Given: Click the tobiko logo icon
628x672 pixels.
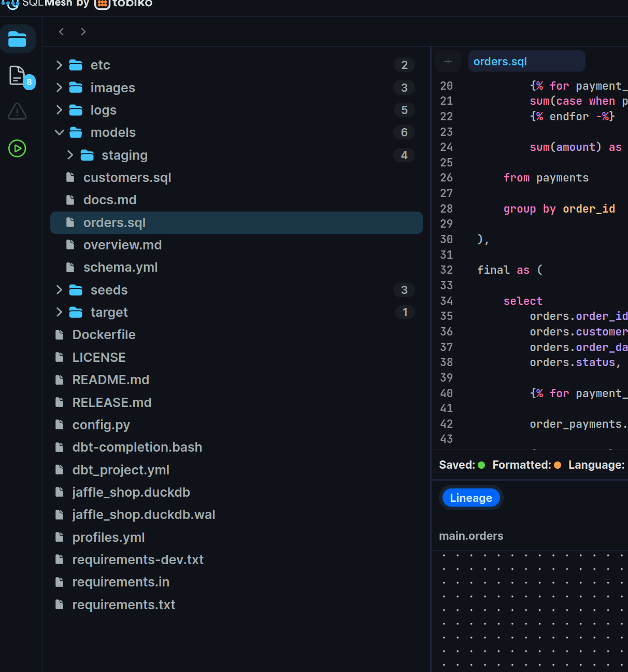Looking at the screenshot, I should pos(103,4).
